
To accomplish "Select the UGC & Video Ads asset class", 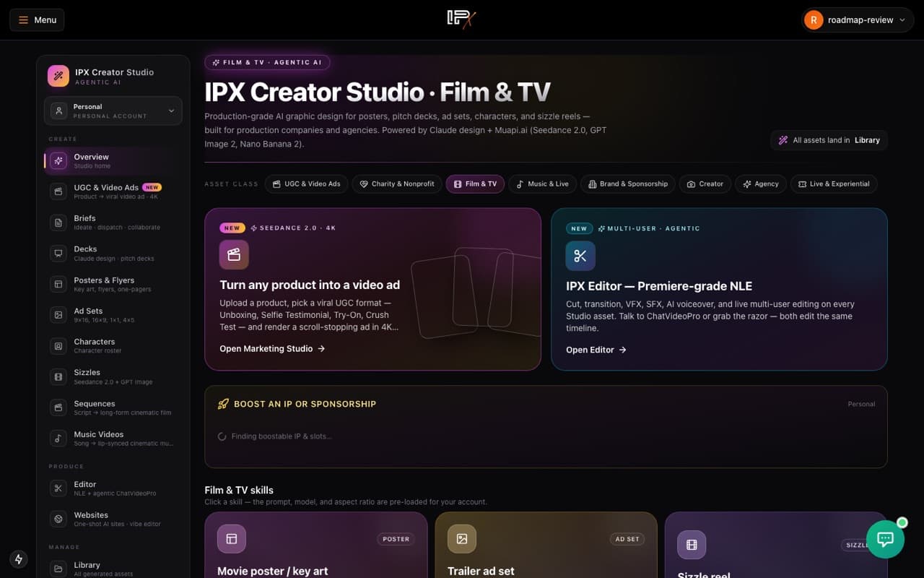I will (307, 184).
